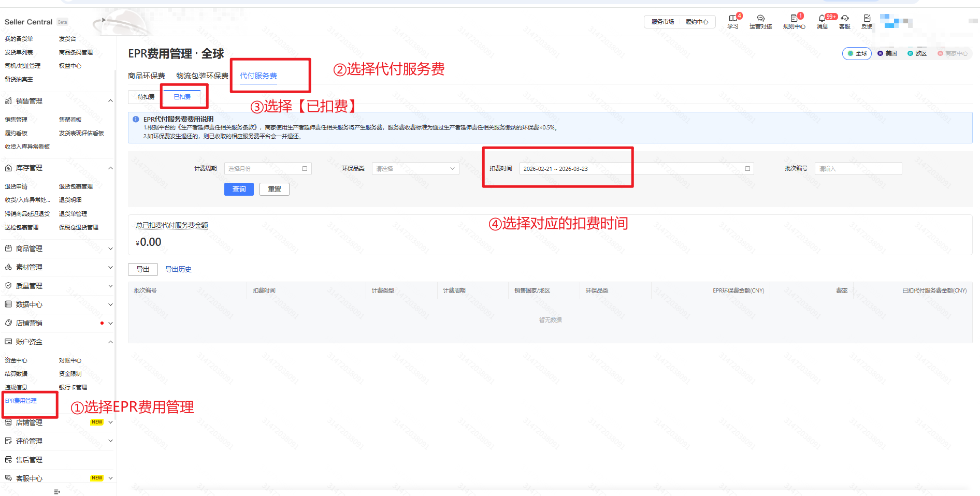This screenshot has width=980, height=496.
Task: Switch to the 商品环保费 tab
Action: 147,76
